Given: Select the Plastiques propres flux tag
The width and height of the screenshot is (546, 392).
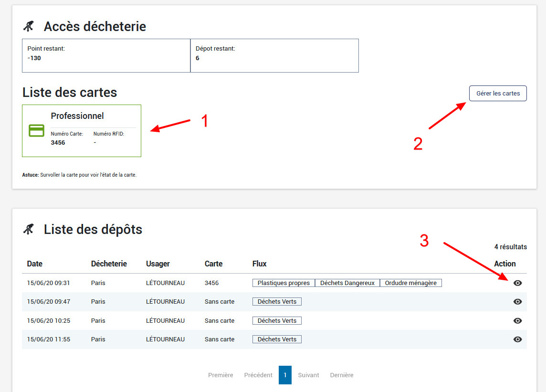Looking at the screenshot, I should 283,283.
